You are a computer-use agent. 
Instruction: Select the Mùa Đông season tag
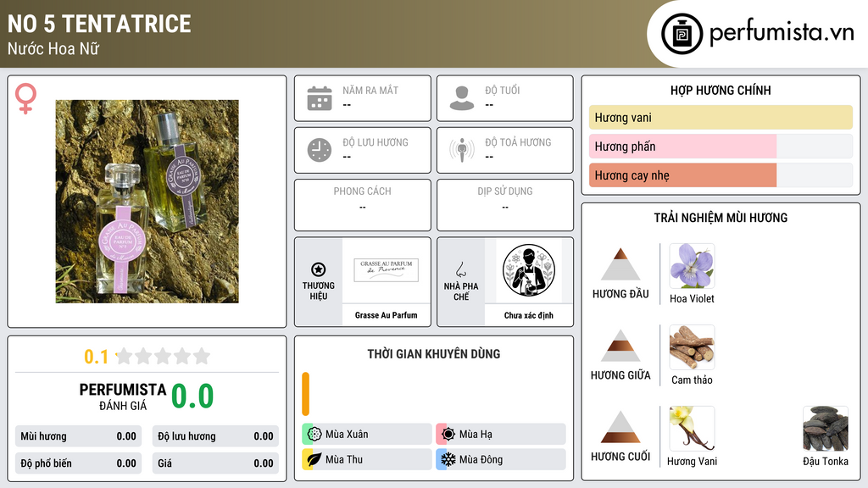pyautogui.click(x=501, y=459)
